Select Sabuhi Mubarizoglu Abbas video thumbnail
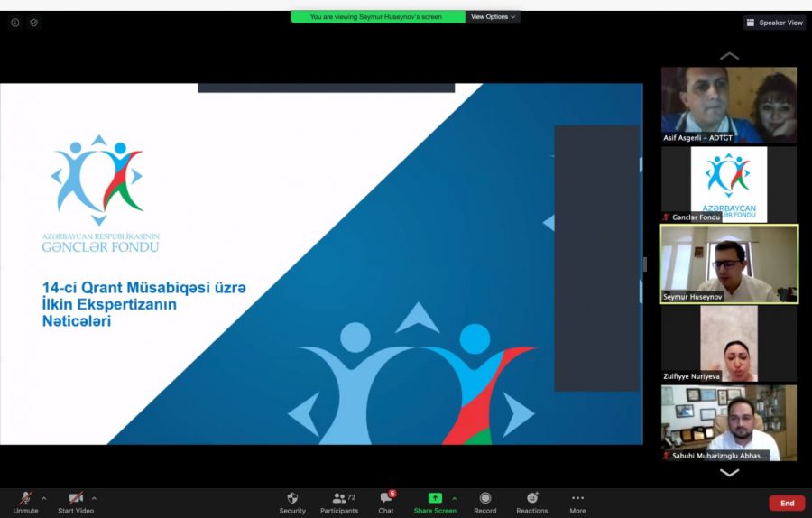Viewport: 812px width, 518px height. [x=729, y=422]
